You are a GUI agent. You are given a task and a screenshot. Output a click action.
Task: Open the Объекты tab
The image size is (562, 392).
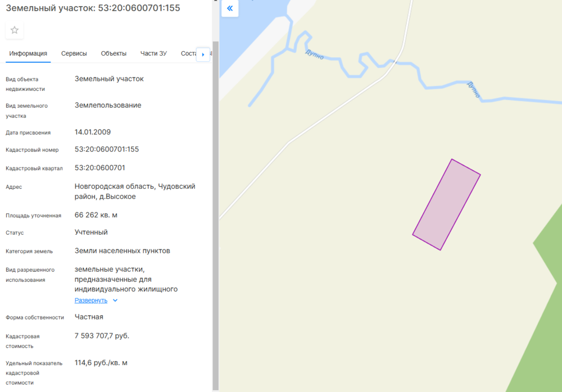click(x=114, y=54)
